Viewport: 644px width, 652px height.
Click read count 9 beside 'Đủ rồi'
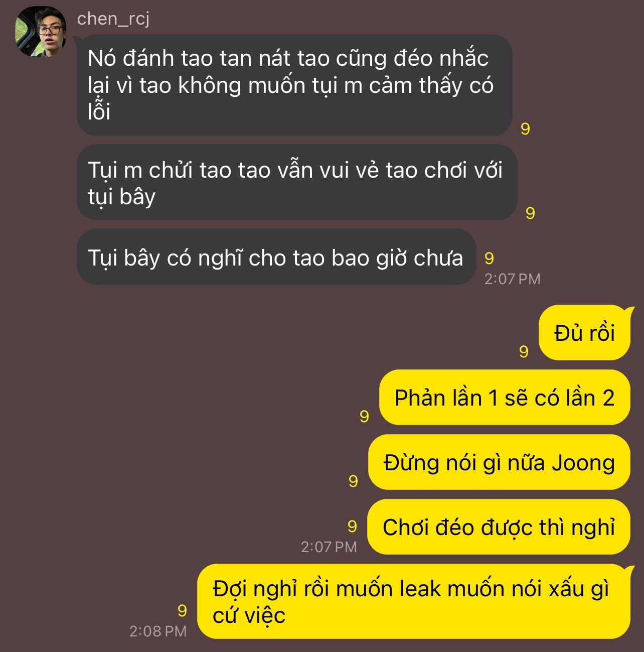point(524,352)
